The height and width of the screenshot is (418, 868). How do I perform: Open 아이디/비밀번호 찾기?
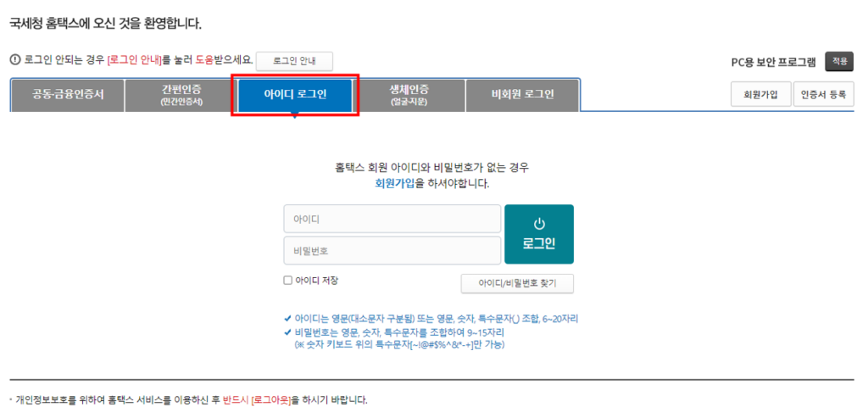pyautogui.click(x=517, y=283)
